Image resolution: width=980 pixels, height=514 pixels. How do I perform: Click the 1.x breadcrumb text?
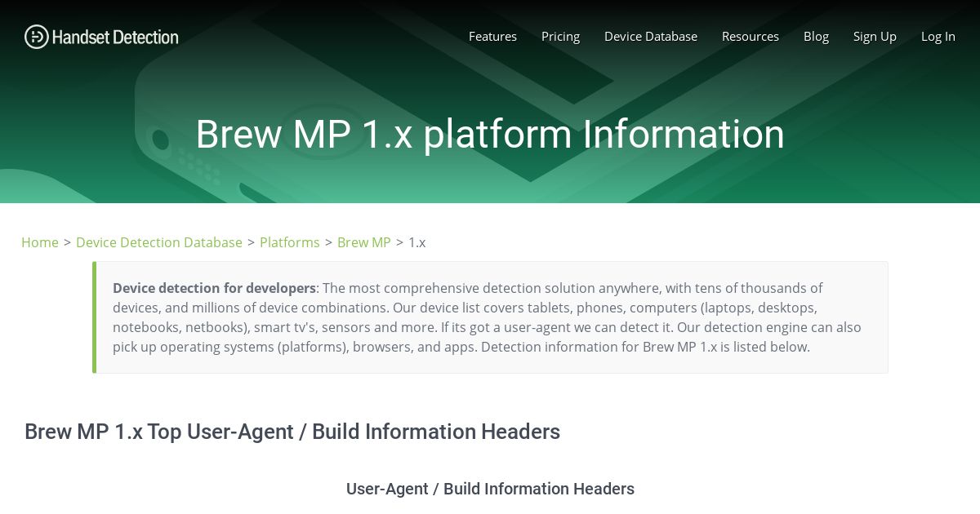point(416,242)
